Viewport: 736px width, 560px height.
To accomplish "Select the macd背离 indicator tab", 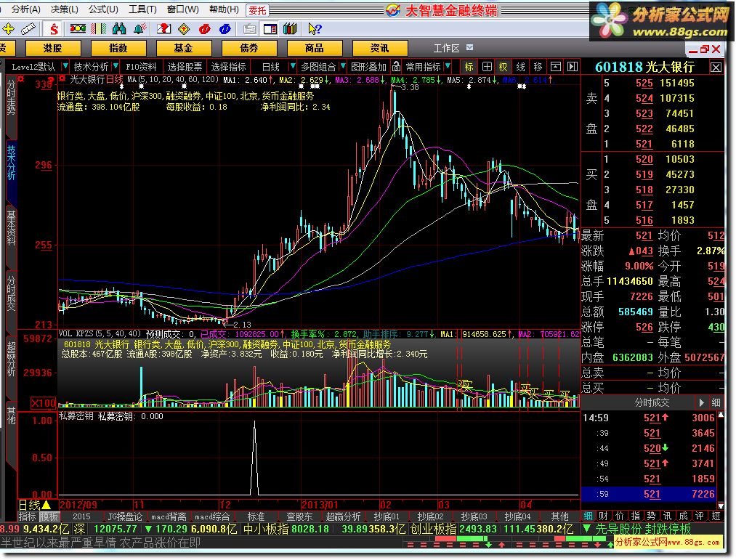I will [169, 516].
